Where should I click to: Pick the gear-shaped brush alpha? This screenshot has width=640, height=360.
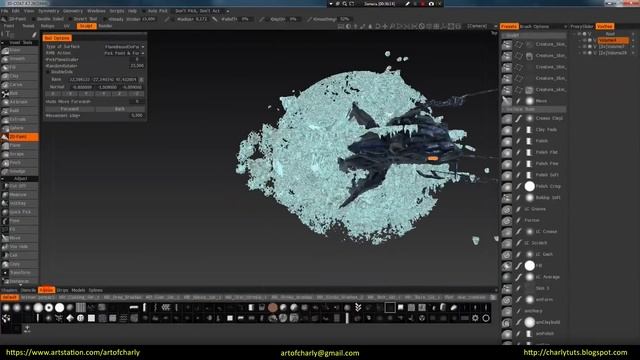[475, 318]
